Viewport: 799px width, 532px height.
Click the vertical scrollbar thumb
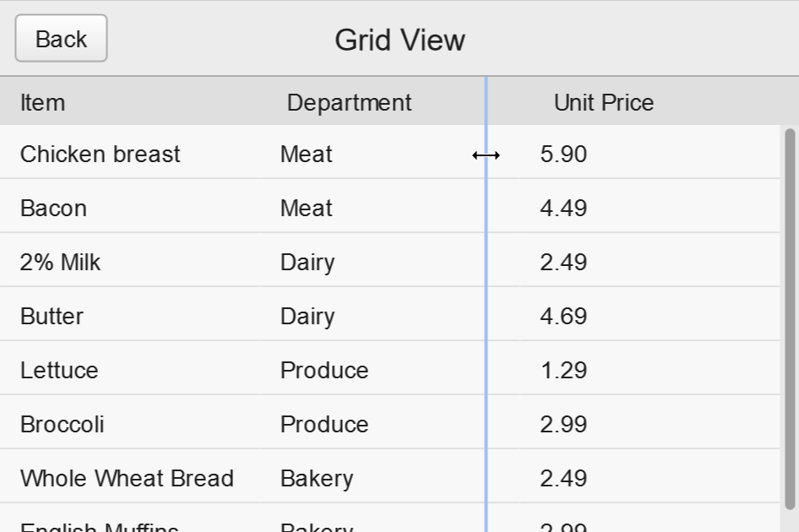791,319
